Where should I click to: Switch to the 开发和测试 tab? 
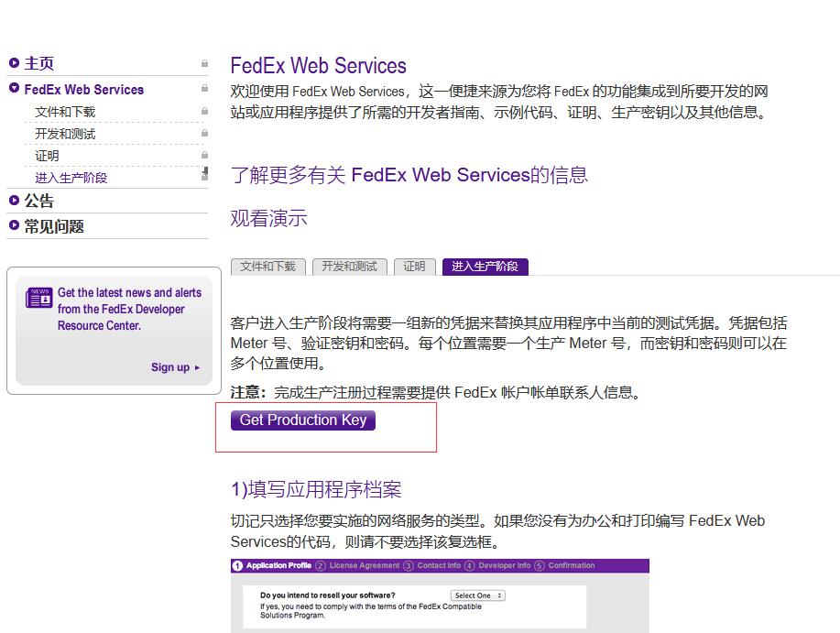coord(349,267)
